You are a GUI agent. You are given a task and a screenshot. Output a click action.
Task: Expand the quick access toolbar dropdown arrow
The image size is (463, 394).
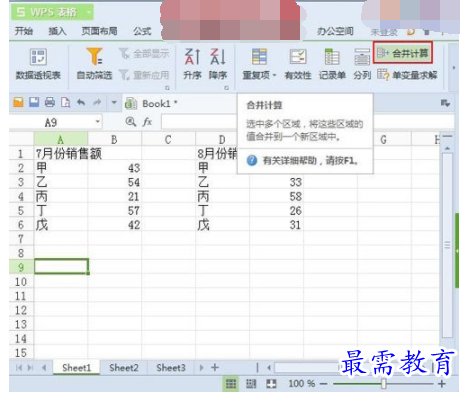click(x=114, y=102)
